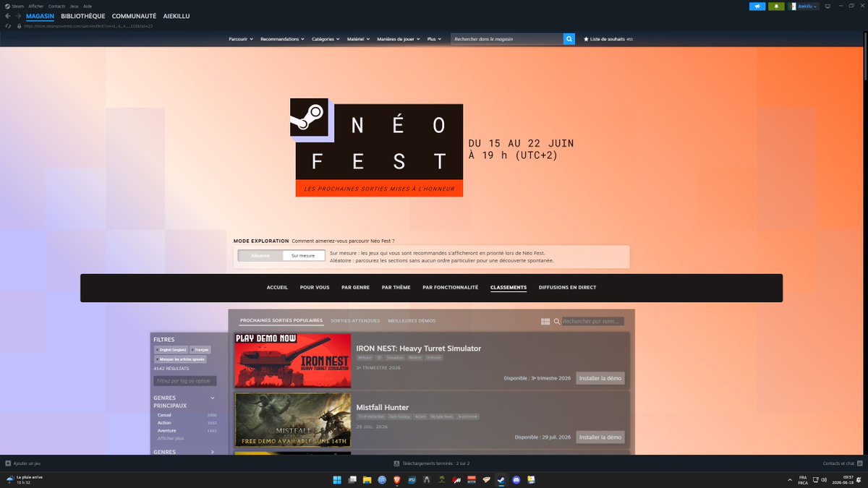The height and width of the screenshot is (488, 868).
Task: Reload the page with refresh icon
Action: click(8, 26)
